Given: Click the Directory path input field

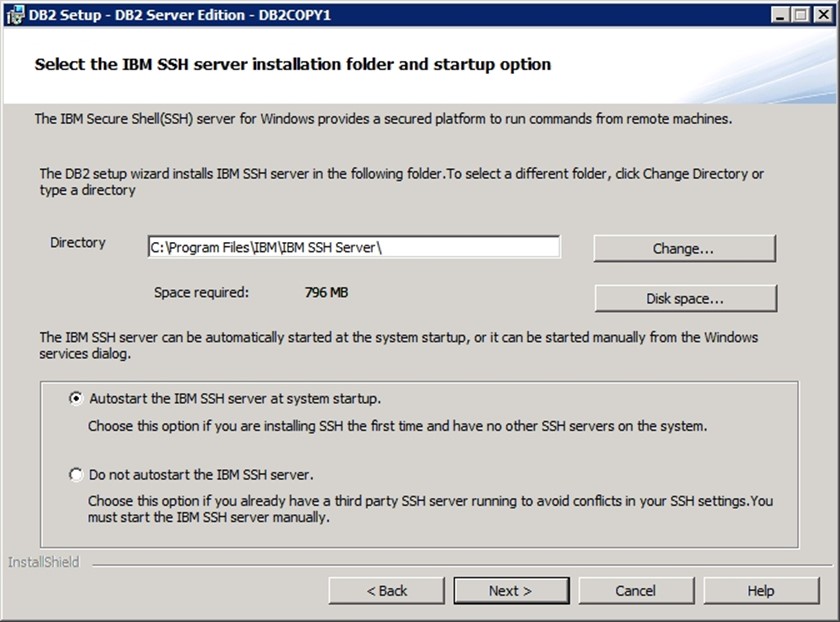Looking at the screenshot, I should pyautogui.click(x=353, y=247).
